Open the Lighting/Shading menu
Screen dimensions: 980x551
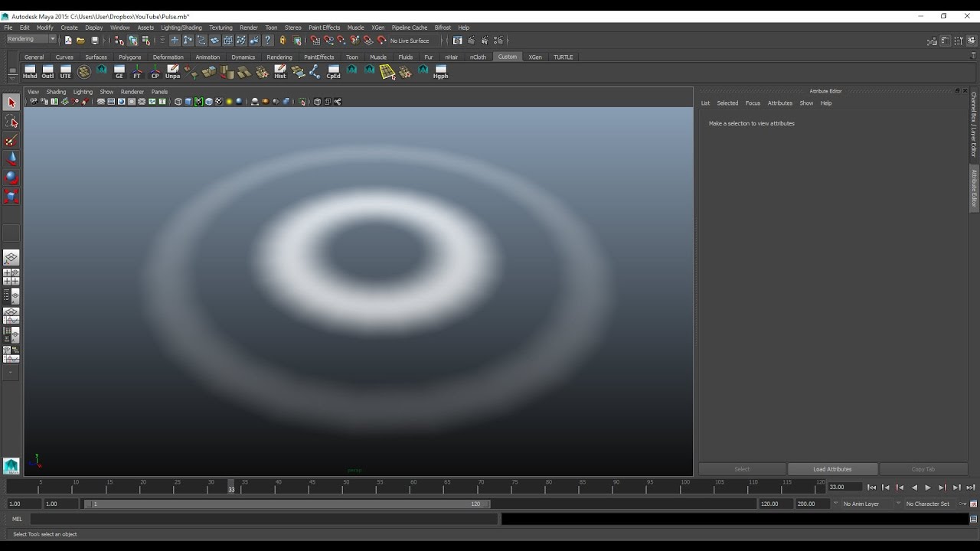click(x=181, y=28)
